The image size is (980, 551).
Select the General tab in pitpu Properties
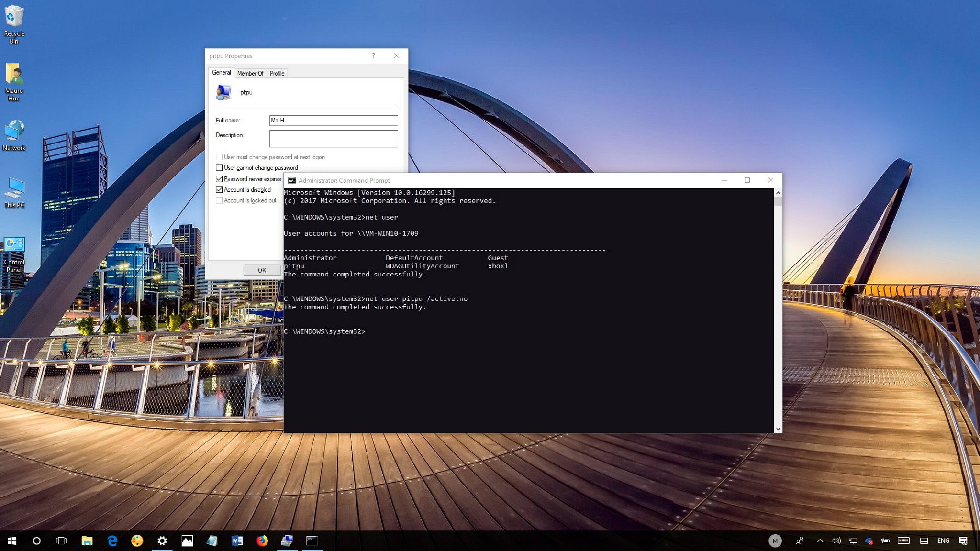click(221, 73)
